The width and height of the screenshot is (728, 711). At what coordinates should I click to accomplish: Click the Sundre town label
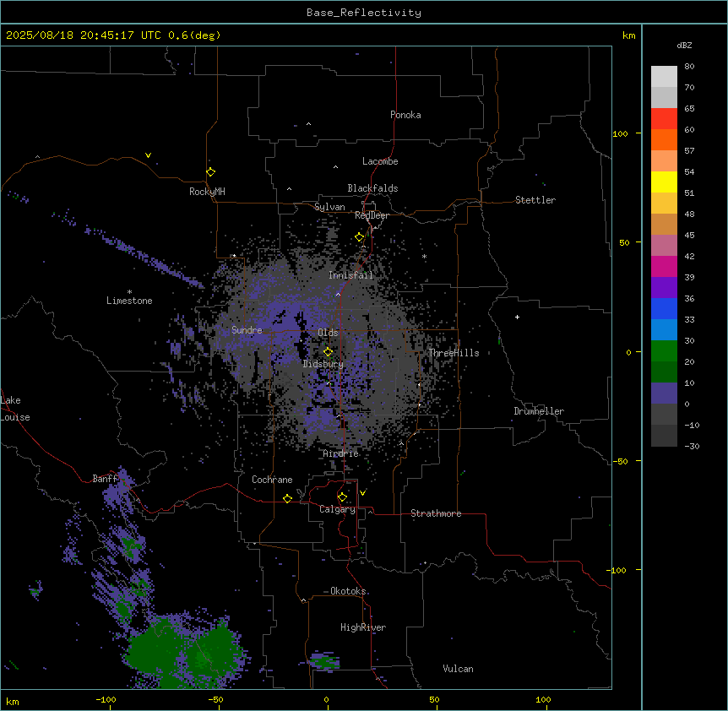[247, 330]
